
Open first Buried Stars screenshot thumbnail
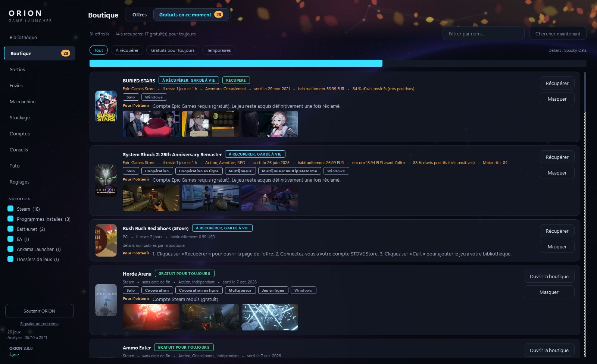click(151, 124)
